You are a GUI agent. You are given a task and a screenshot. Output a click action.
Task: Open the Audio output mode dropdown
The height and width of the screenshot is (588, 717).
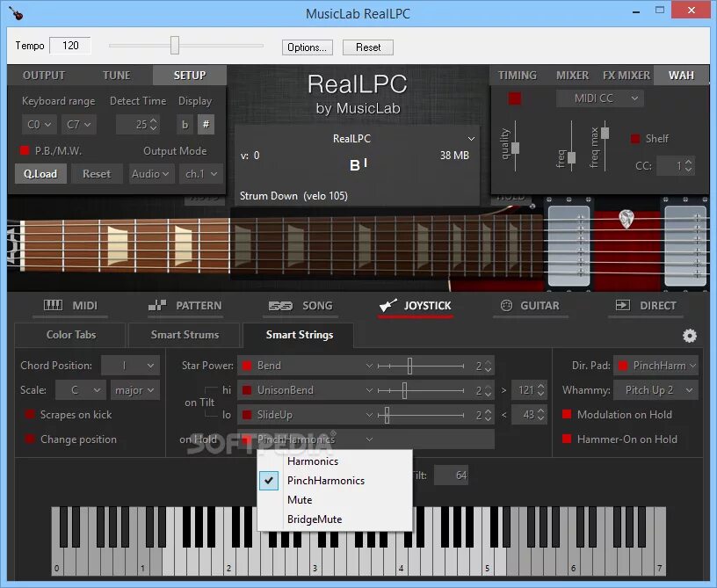(151, 174)
